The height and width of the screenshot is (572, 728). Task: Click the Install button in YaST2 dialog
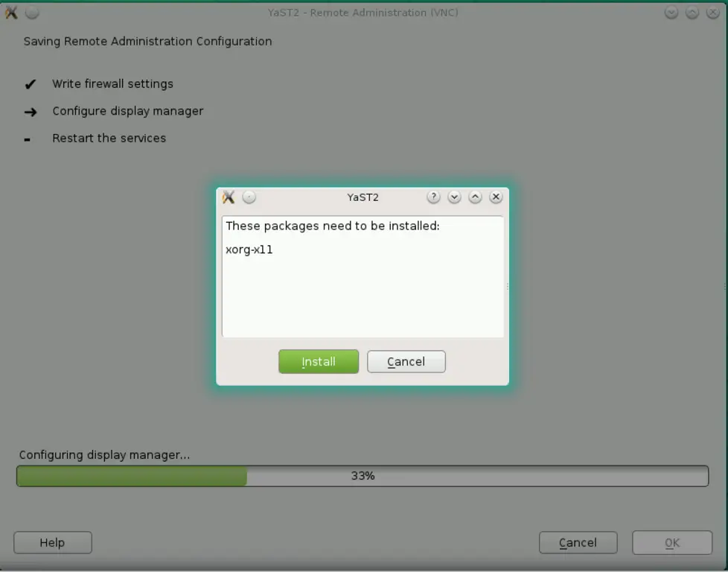pyautogui.click(x=319, y=361)
